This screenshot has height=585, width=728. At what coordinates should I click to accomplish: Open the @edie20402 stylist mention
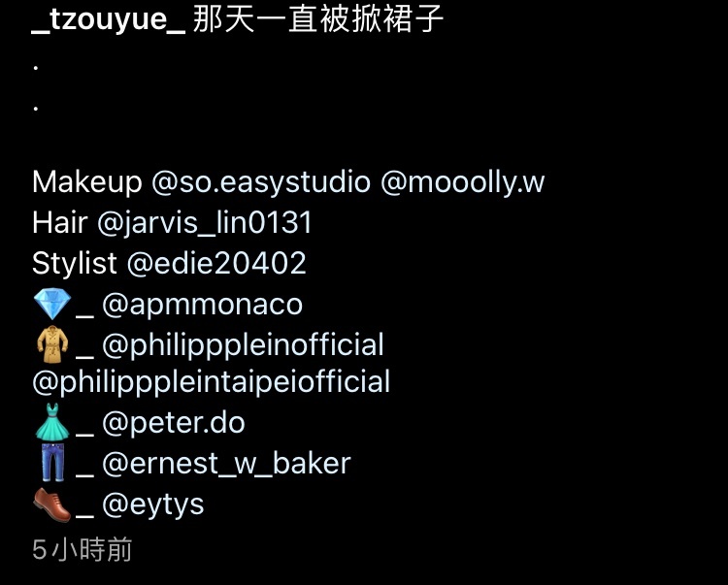point(216,264)
